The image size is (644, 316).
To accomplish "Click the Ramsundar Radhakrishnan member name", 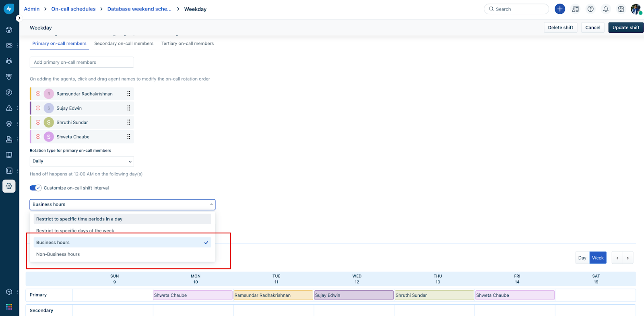I will [85, 94].
